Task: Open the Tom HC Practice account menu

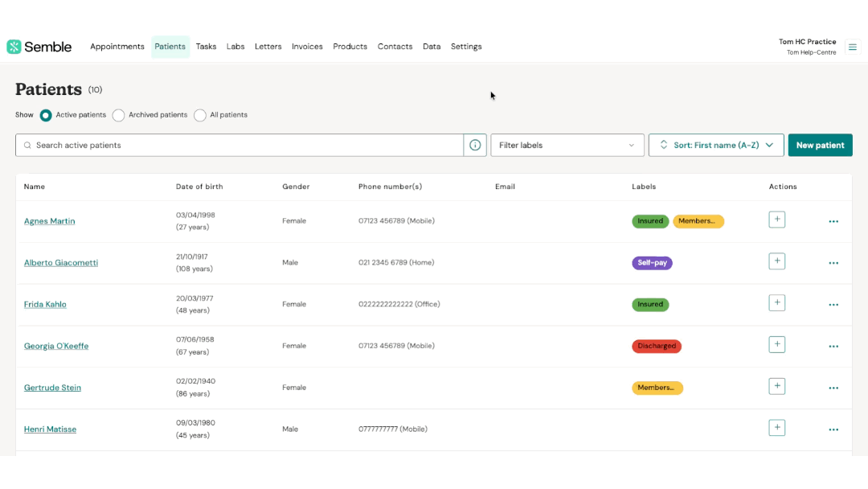Action: [x=807, y=47]
